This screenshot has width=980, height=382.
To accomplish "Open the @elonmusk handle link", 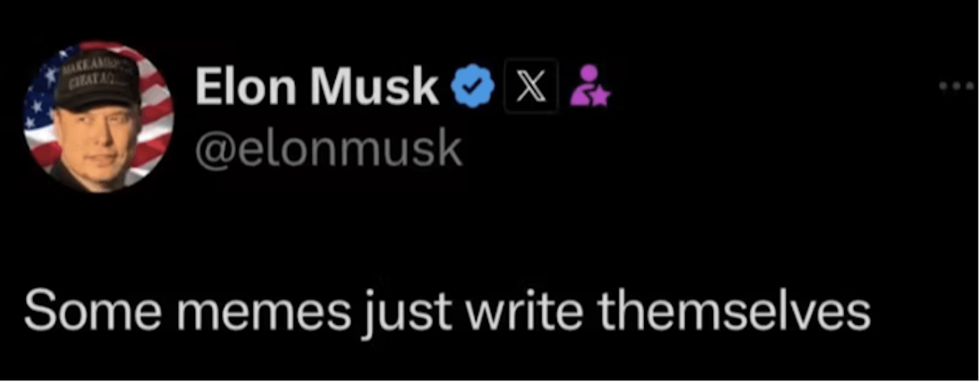I will 329,150.
